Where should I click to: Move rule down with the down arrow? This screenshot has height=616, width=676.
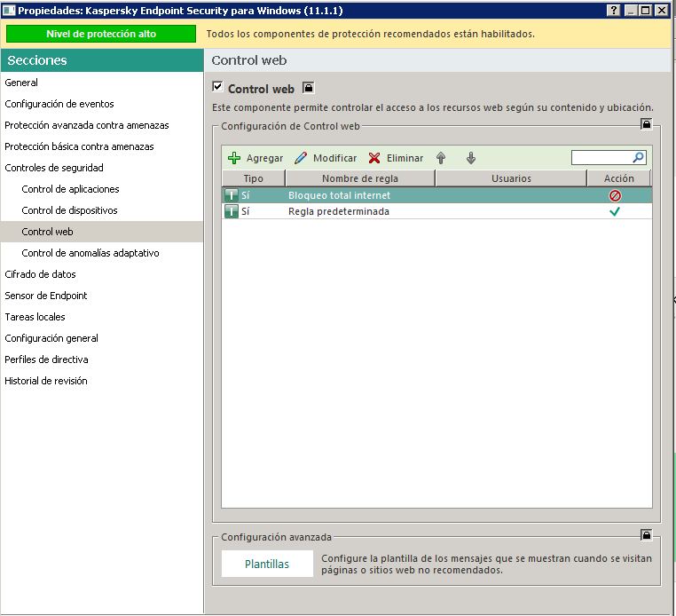[x=471, y=158]
